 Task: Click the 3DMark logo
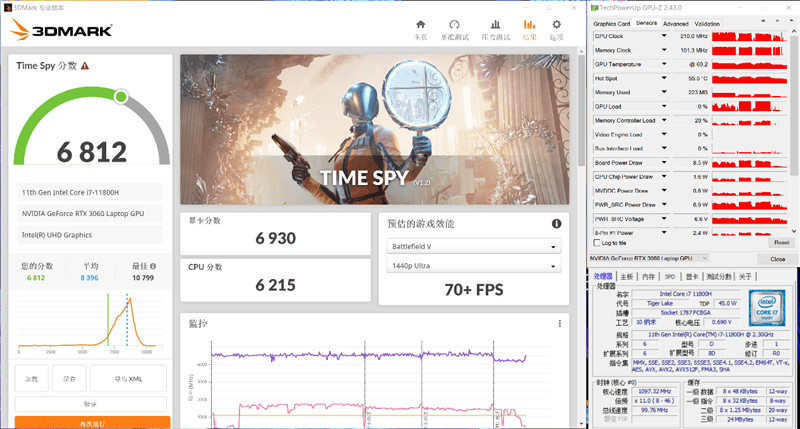[x=61, y=30]
